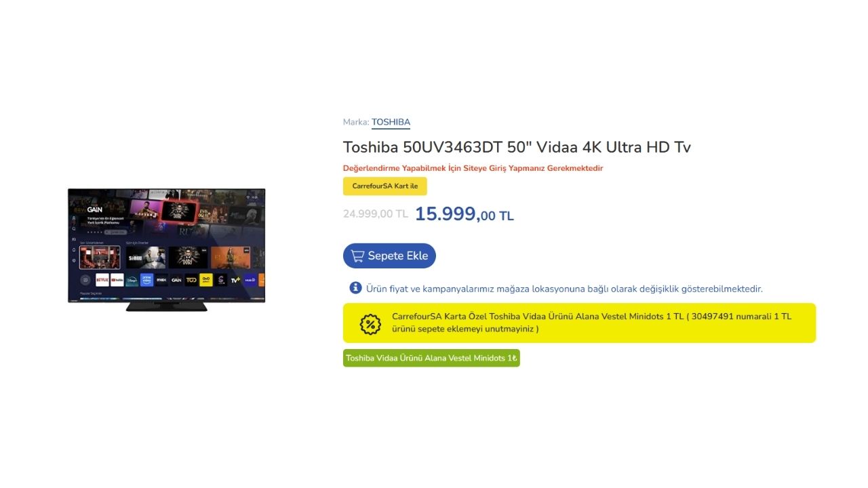Click the crossed-out 24.999,00 TL price
The height and width of the screenshot is (488, 868).
[376, 214]
